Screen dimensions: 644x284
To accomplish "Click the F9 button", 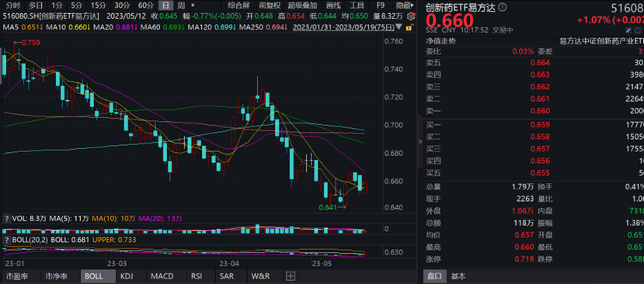I will [381, 5].
